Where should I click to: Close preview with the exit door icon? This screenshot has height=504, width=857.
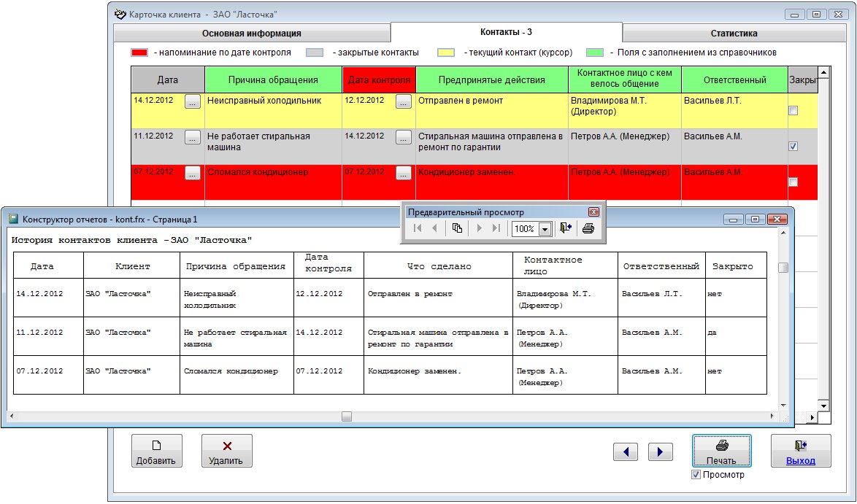[x=566, y=228]
